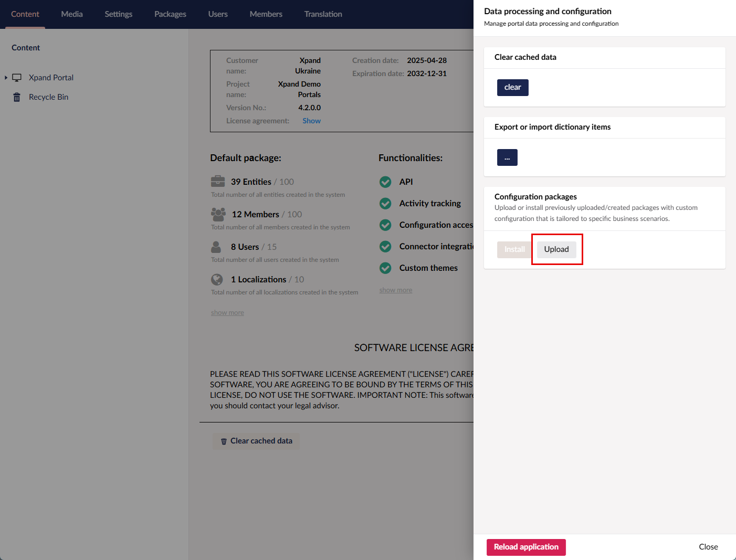
Task: Click the creation date 2025-04-28
Action: coord(427,60)
